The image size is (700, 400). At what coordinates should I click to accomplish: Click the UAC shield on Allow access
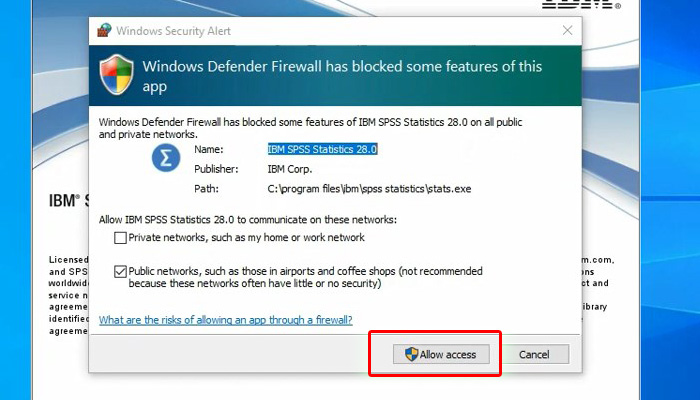click(411, 354)
